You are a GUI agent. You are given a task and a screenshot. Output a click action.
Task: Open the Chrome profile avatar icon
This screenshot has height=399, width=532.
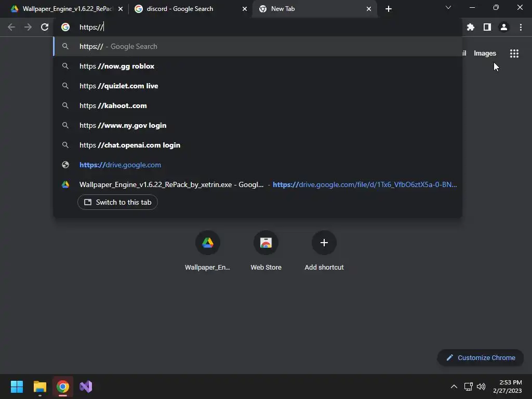(504, 27)
